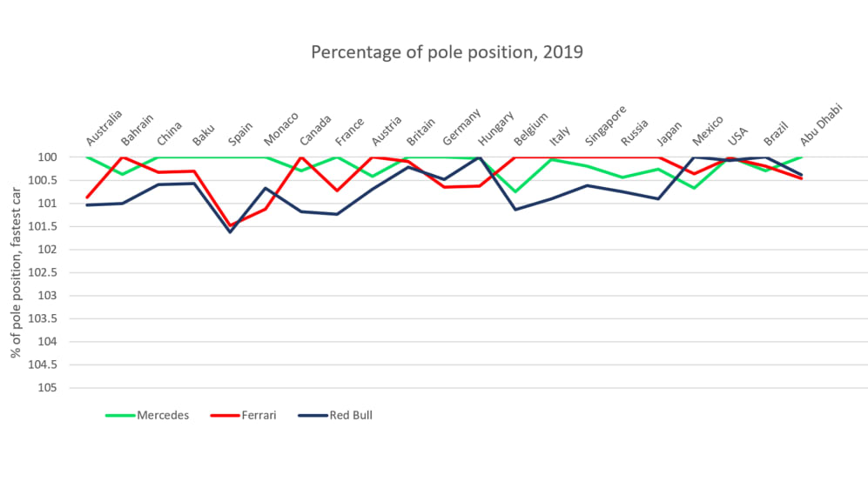
Task: Click the chart title 'Percentage of pole position, 2019'
Action: pyautogui.click(x=447, y=52)
